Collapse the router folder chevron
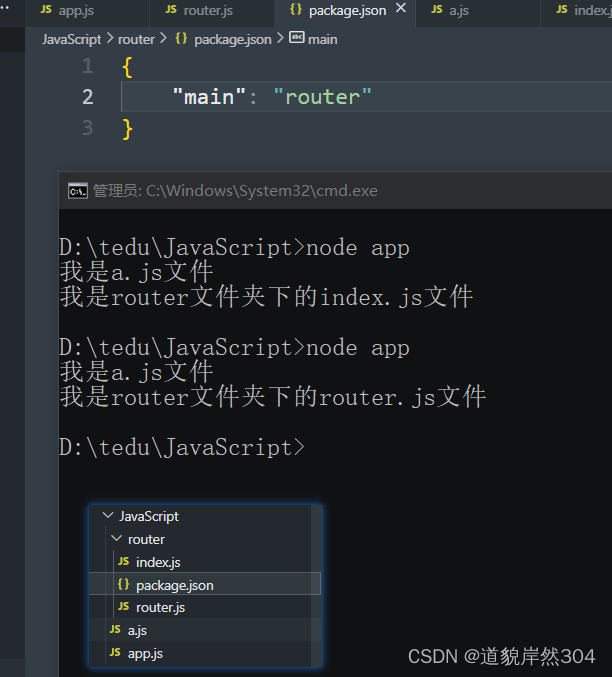 (117, 538)
